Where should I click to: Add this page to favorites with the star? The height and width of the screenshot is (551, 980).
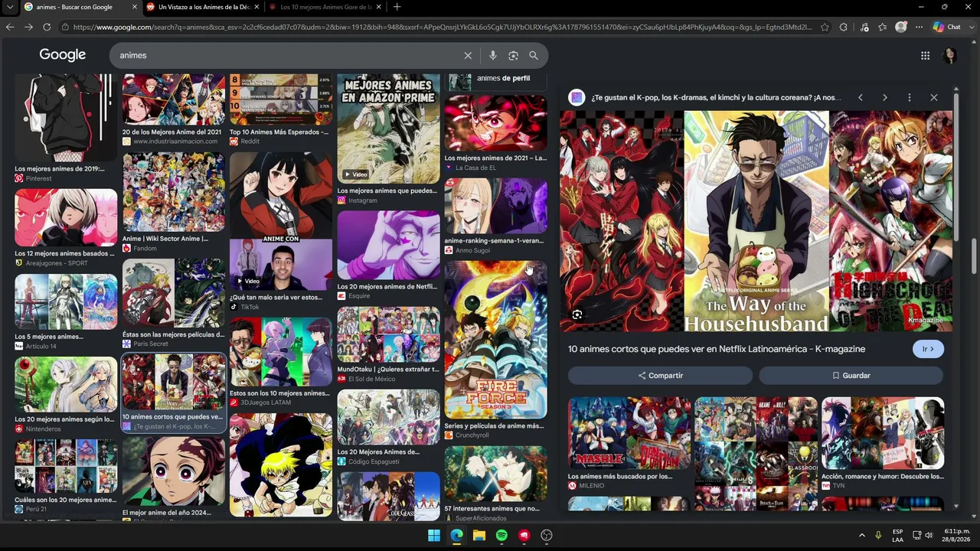[x=825, y=27]
